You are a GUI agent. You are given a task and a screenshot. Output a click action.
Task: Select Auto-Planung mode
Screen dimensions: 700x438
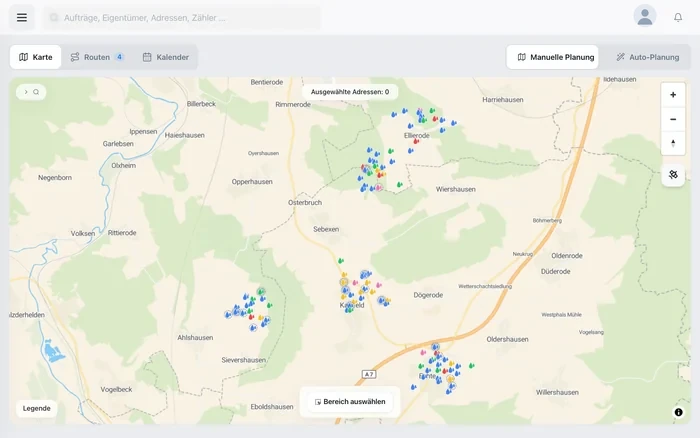click(647, 57)
